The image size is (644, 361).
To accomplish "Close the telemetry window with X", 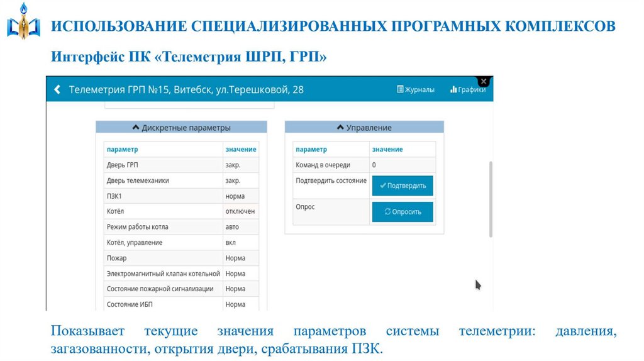I will (484, 81).
